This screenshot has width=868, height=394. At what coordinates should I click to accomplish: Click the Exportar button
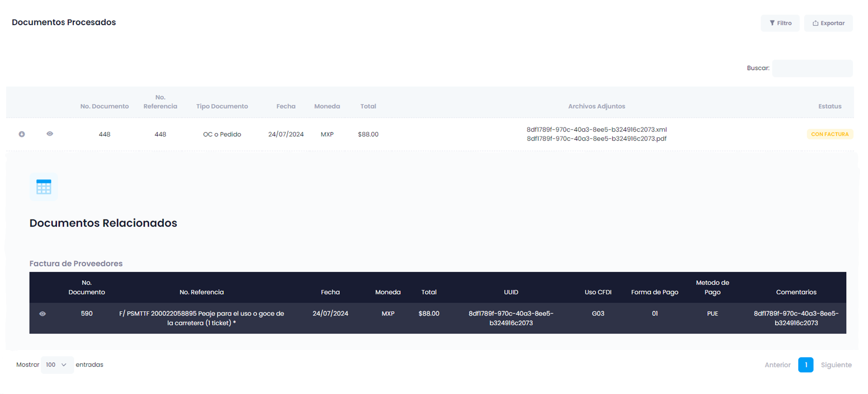click(828, 23)
